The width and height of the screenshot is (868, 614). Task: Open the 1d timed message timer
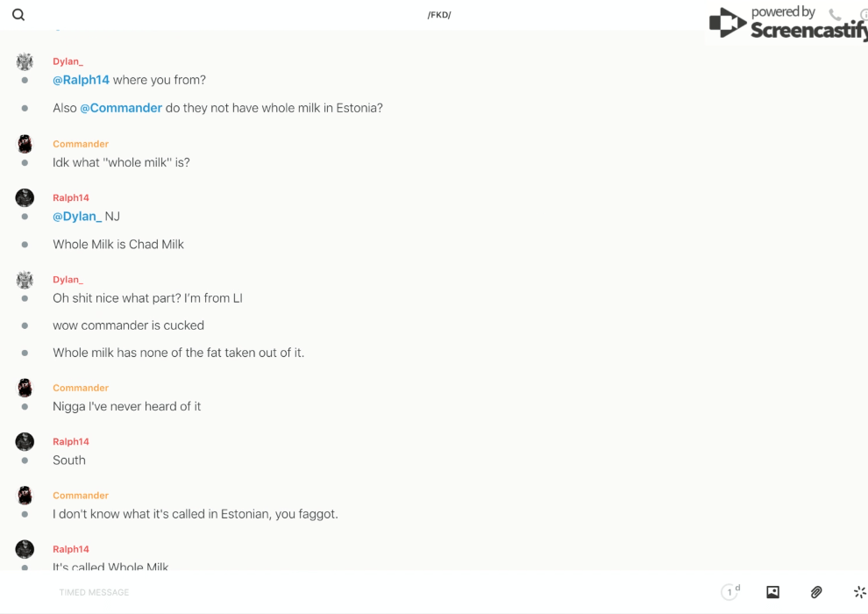pos(730,592)
